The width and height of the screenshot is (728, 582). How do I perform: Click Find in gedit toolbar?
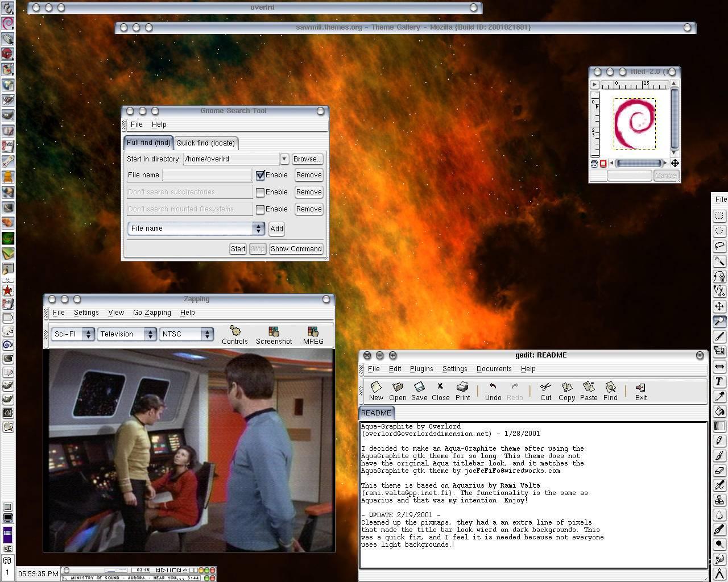click(x=610, y=391)
